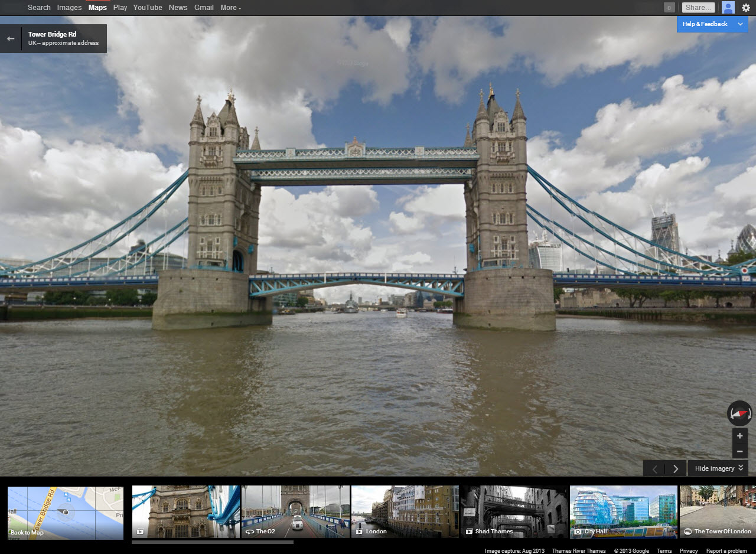This screenshot has height=554, width=756.
Task: Click the compass rotation control
Action: 739,413
